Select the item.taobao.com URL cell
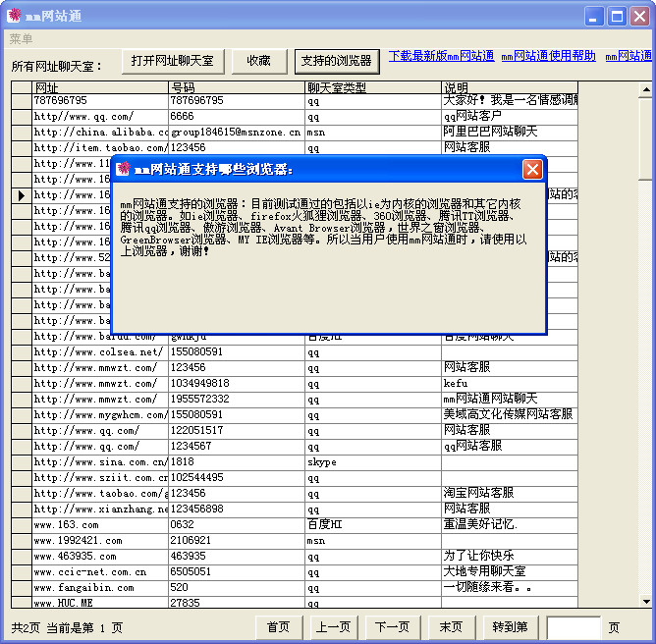The image size is (656, 644). [x=100, y=148]
